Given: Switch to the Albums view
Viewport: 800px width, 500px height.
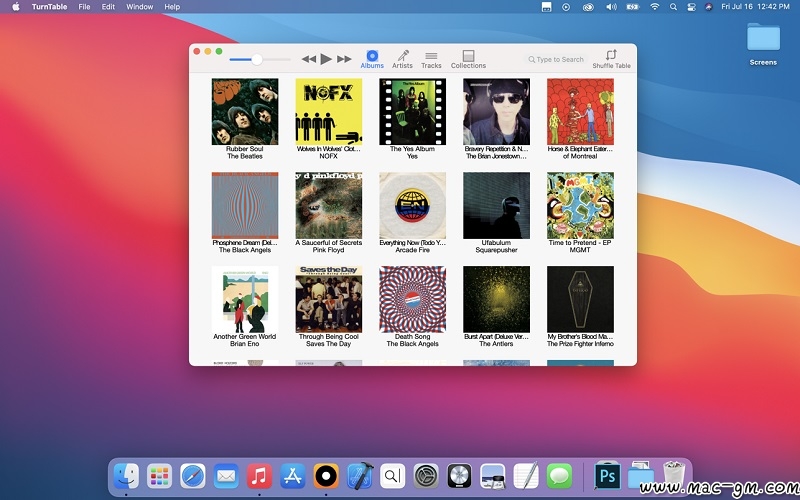Looking at the screenshot, I should 372,60.
